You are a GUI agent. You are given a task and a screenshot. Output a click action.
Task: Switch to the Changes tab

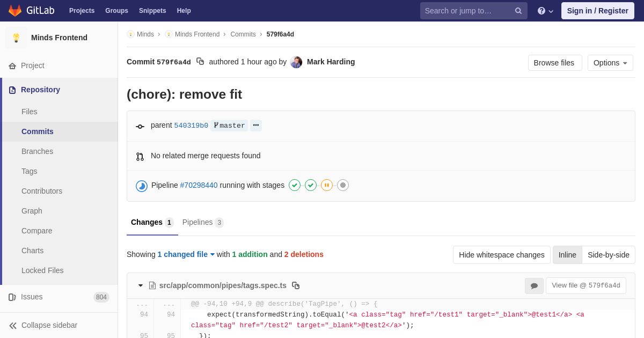click(x=152, y=223)
